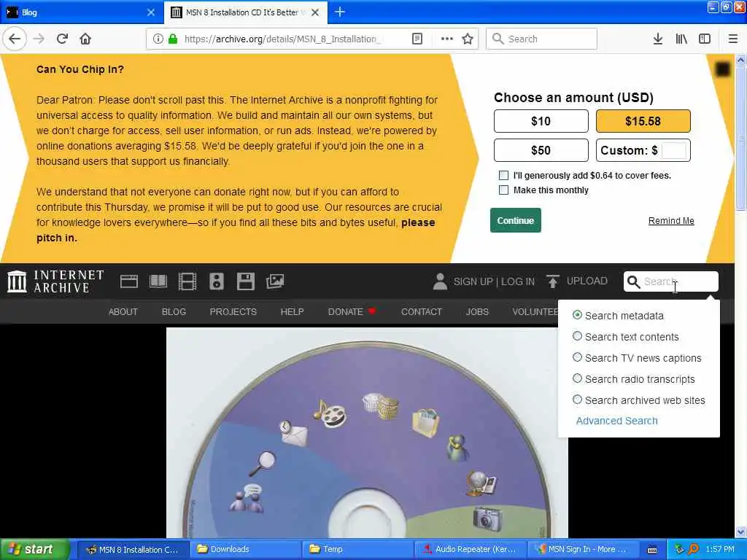
Task: Switch to Downloads taskbar window
Action: (245, 550)
